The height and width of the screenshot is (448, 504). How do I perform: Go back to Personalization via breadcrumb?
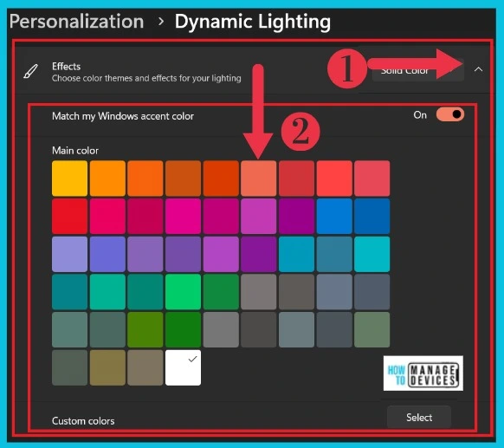[x=76, y=22]
